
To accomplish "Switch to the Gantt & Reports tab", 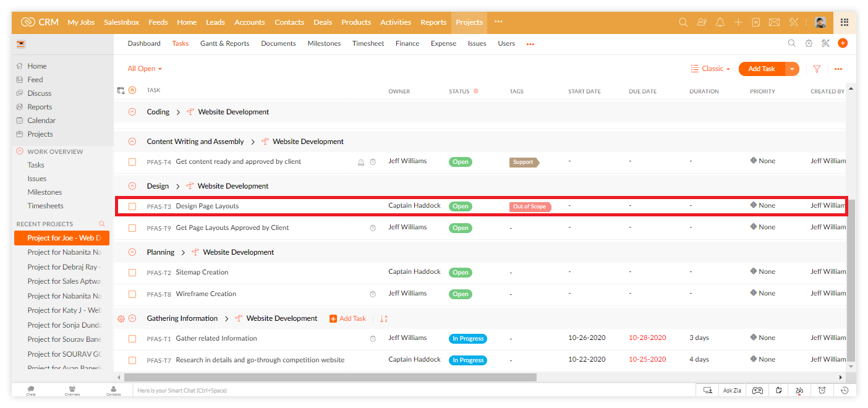I will (224, 43).
